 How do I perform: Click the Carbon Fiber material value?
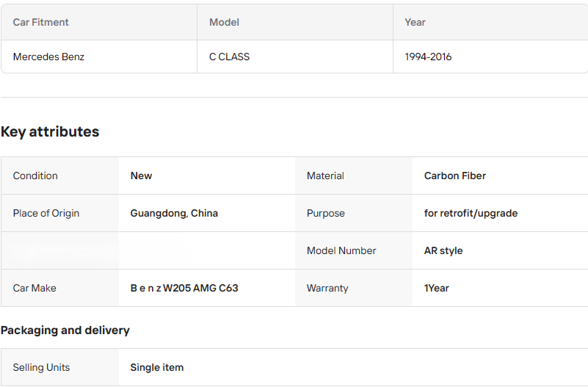(454, 176)
